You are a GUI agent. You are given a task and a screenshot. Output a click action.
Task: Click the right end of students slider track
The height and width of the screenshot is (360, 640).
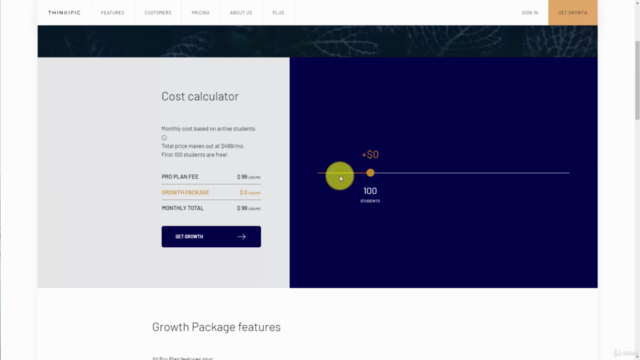pyautogui.click(x=567, y=173)
